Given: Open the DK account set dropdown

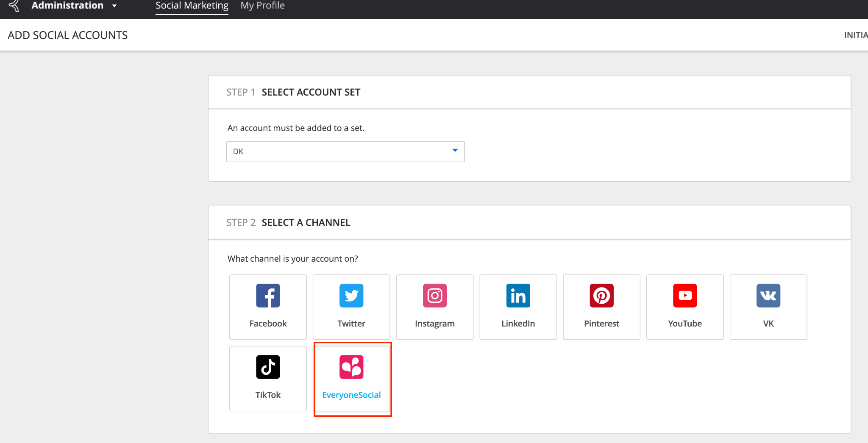Looking at the screenshot, I should point(345,151).
